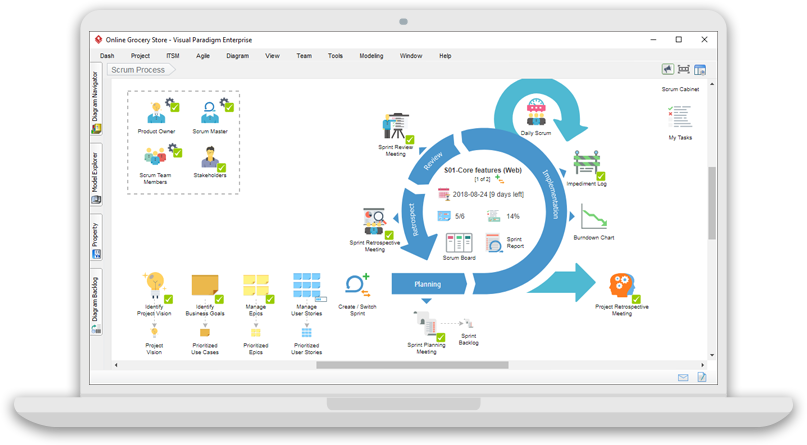Open the Project Vision artifact icon
This screenshot has width=807, height=445.
click(x=154, y=332)
